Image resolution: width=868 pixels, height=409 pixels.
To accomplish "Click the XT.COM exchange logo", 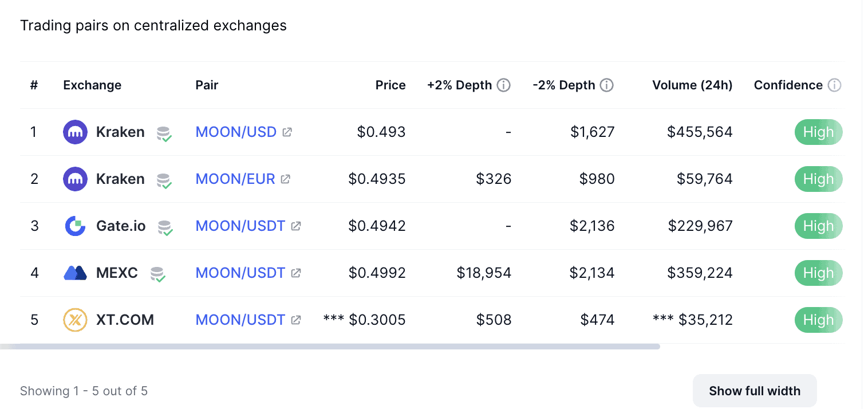I will [75, 320].
